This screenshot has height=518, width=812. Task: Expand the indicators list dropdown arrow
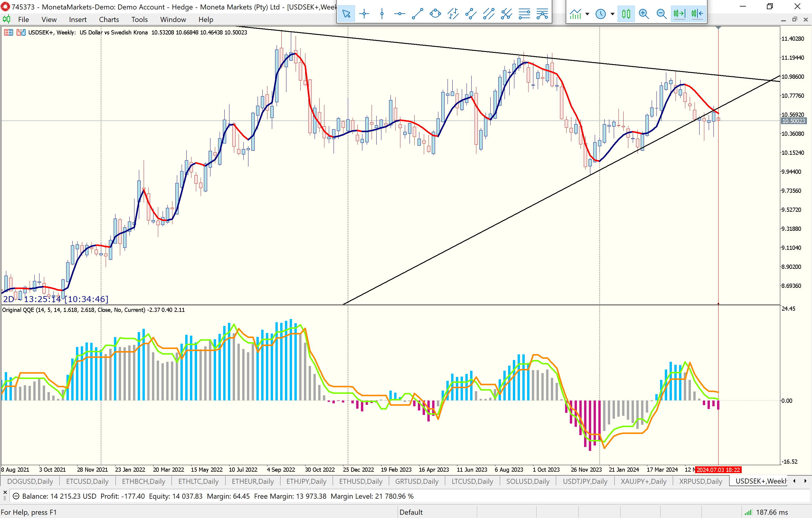coord(587,14)
